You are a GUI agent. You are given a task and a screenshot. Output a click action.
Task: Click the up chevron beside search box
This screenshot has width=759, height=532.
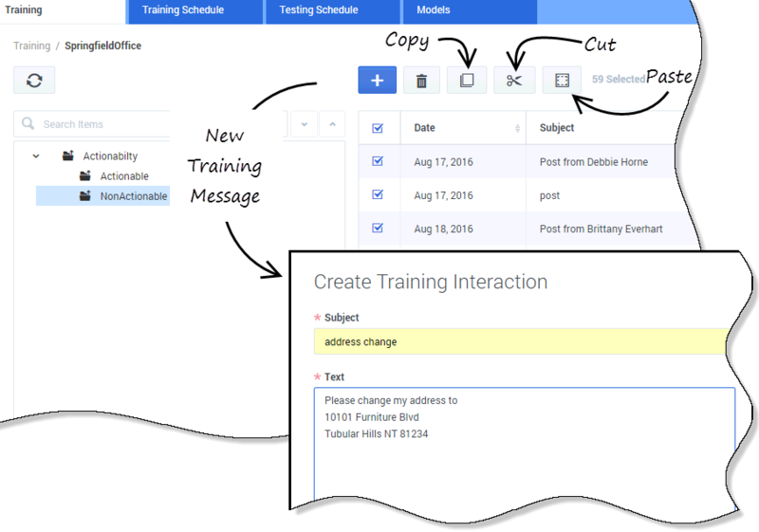(332, 124)
